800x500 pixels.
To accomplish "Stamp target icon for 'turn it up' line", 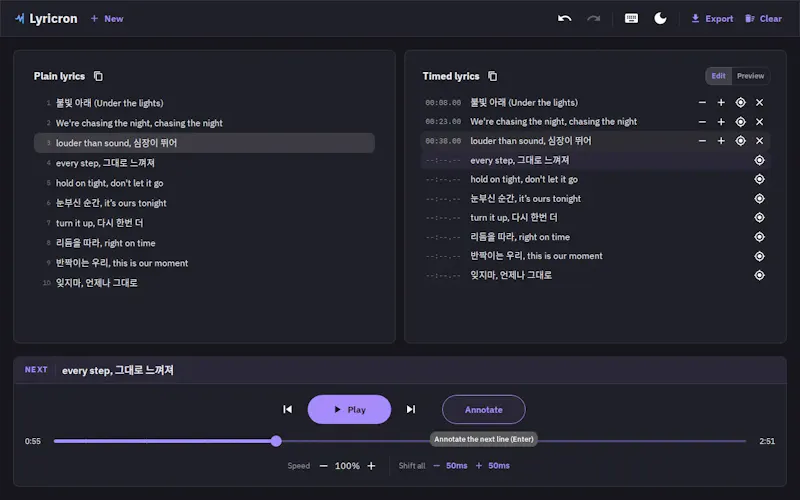I will [759, 217].
